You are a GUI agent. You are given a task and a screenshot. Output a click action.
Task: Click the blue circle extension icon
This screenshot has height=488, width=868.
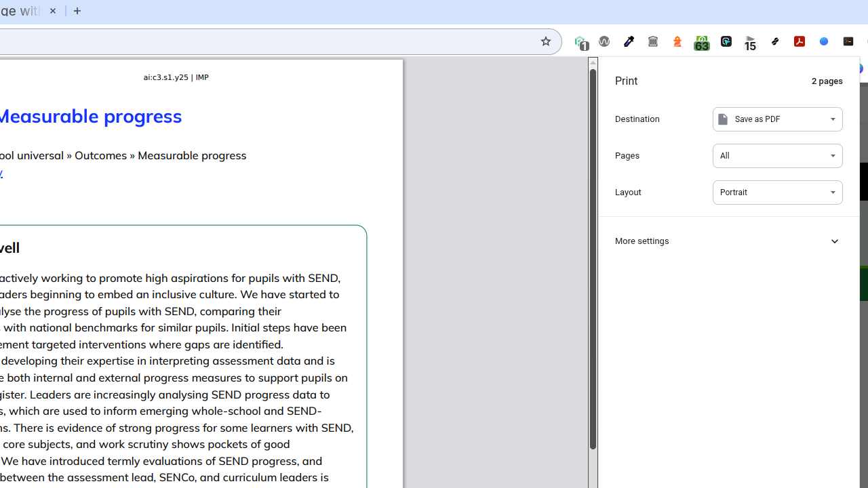tap(824, 41)
